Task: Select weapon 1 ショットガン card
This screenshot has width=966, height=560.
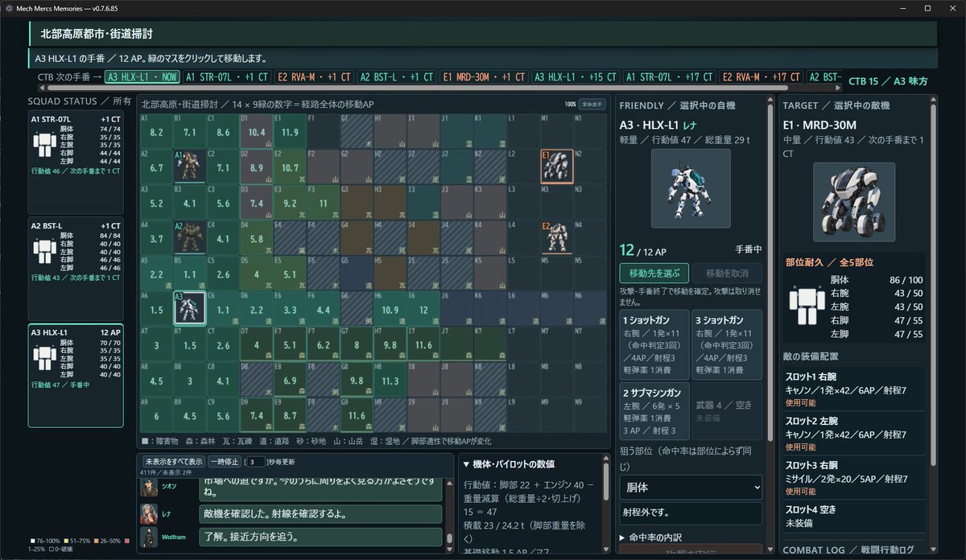Action: (654, 345)
